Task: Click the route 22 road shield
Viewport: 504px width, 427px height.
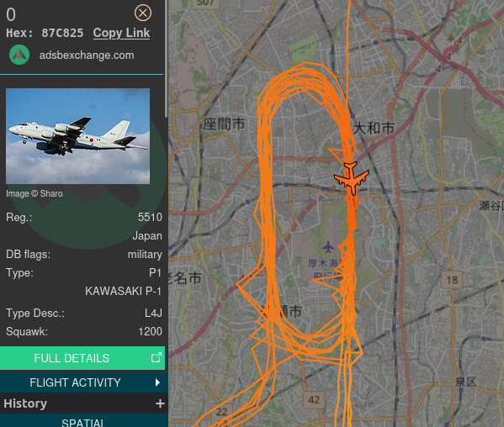Action: click(222, 412)
